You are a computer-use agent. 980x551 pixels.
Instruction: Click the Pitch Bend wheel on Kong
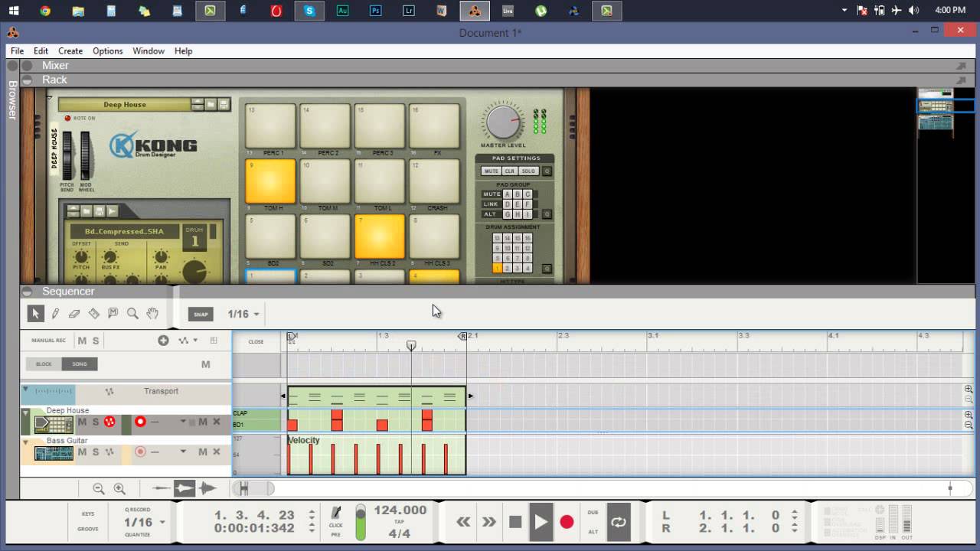coord(67,155)
